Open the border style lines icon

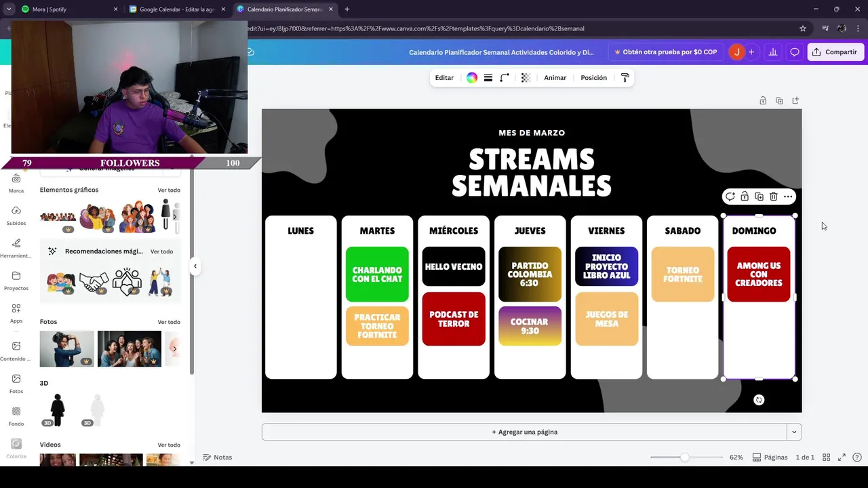pyautogui.click(x=488, y=78)
